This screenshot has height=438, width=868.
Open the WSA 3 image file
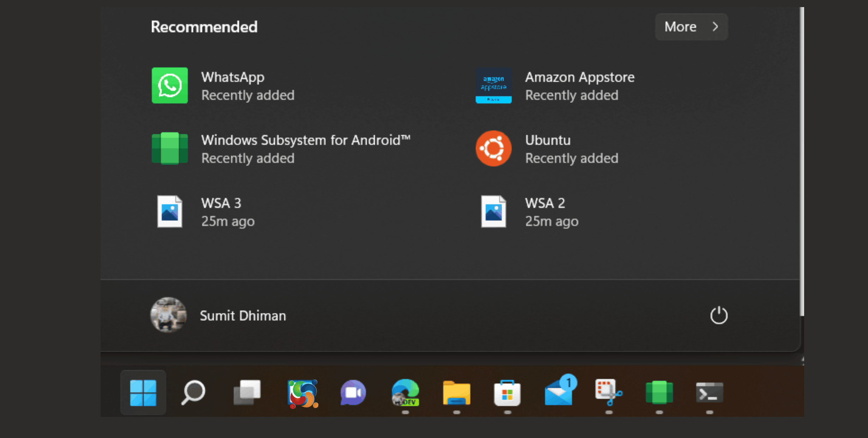tap(206, 212)
